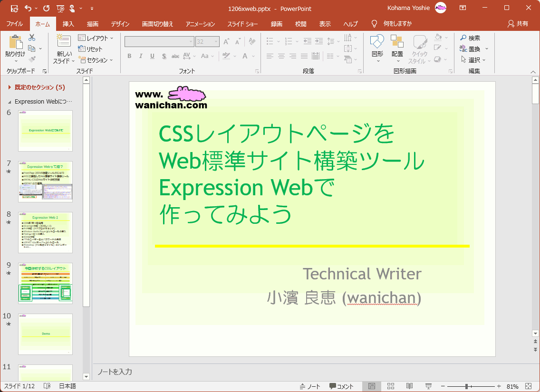Toggle text shadow S button

[x=164, y=56]
